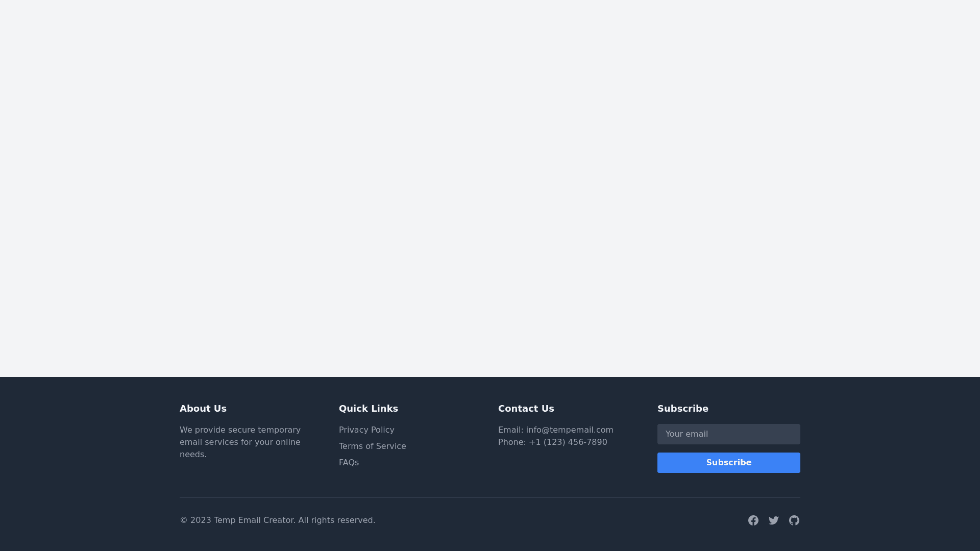Focus the Your email input field

pos(728,434)
